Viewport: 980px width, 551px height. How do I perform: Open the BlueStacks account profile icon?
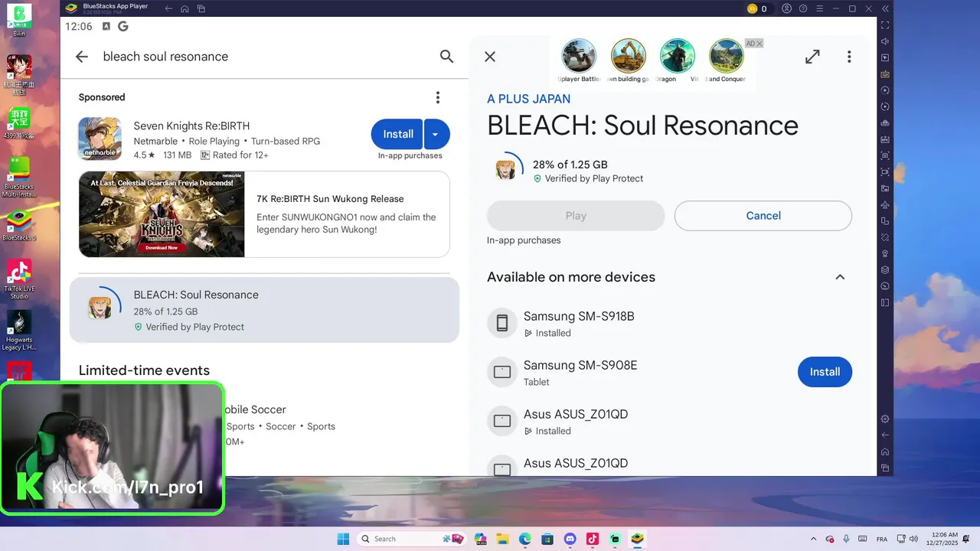787,8
